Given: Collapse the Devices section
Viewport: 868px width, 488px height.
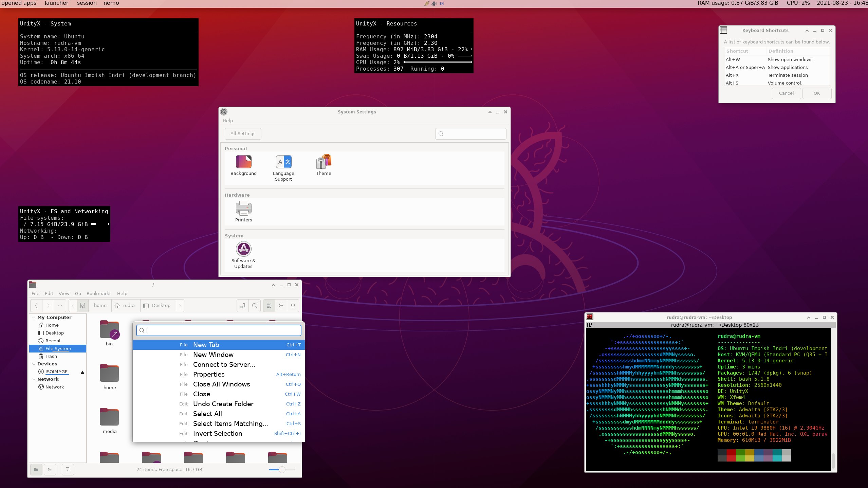Looking at the screenshot, I should pos(34,364).
